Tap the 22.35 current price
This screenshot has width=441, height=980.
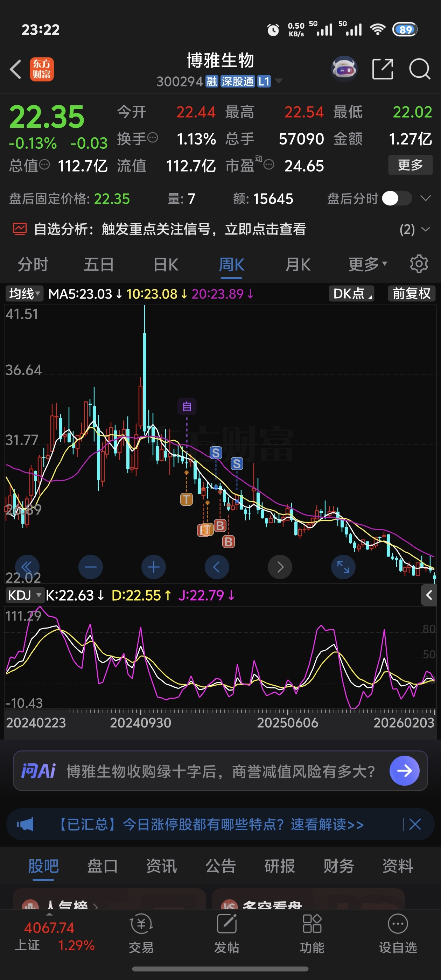coord(47,117)
